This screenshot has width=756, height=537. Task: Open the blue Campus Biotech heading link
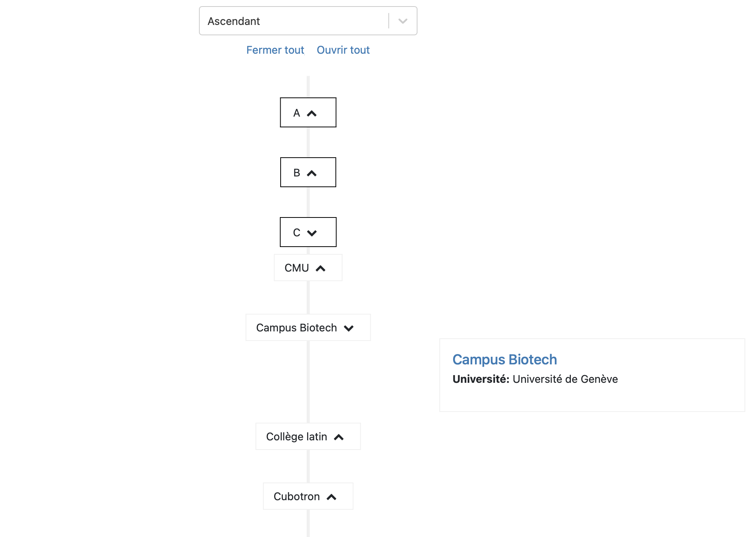505,360
